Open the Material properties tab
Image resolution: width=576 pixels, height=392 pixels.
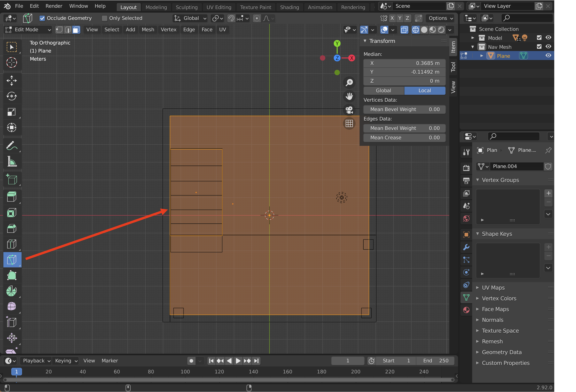[x=466, y=310]
